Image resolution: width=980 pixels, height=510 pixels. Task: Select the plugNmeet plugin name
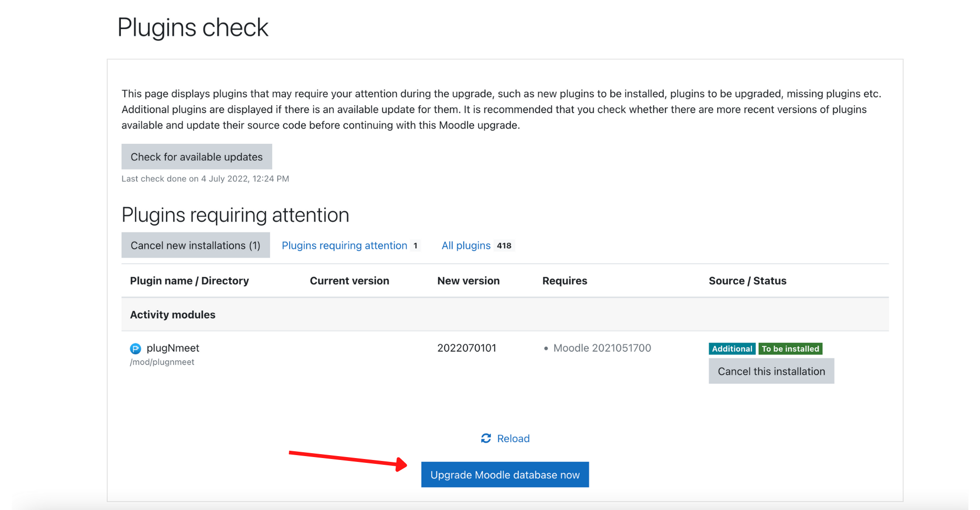173,348
